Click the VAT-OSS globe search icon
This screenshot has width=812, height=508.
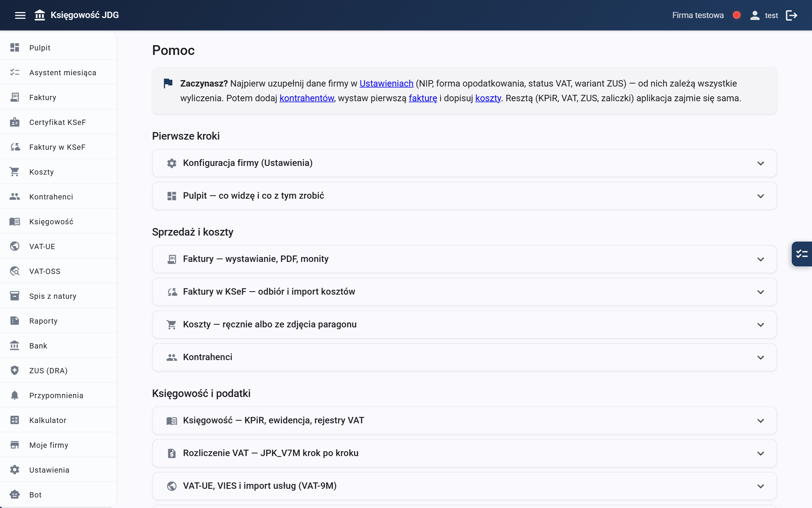point(15,271)
